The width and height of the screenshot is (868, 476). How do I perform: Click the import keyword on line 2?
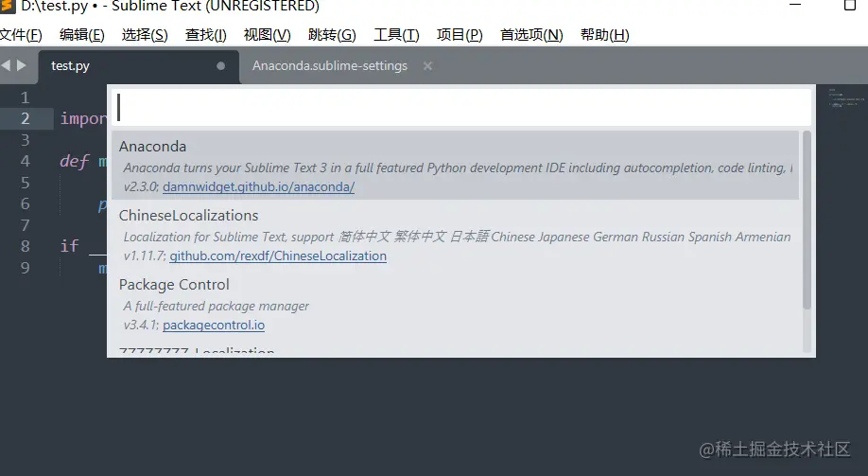click(83, 118)
